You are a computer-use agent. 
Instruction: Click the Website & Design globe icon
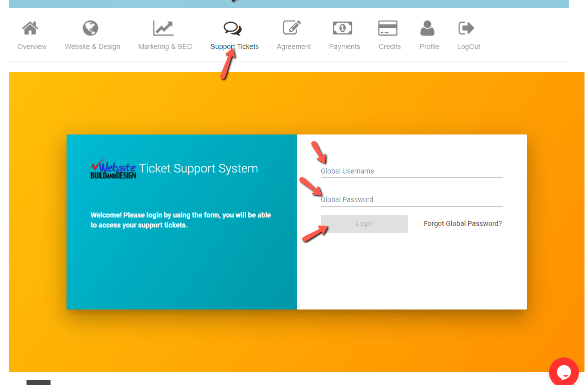click(91, 28)
